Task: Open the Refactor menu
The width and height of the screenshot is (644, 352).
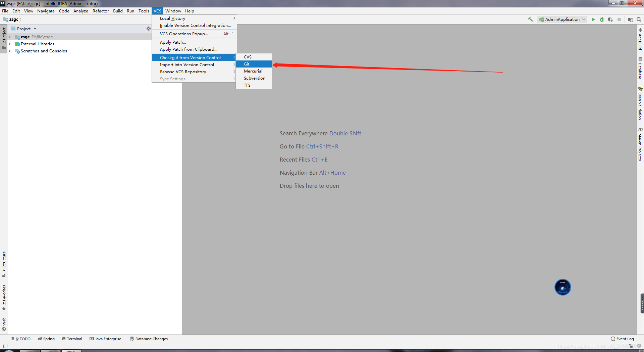Action: (x=101, y=11)
